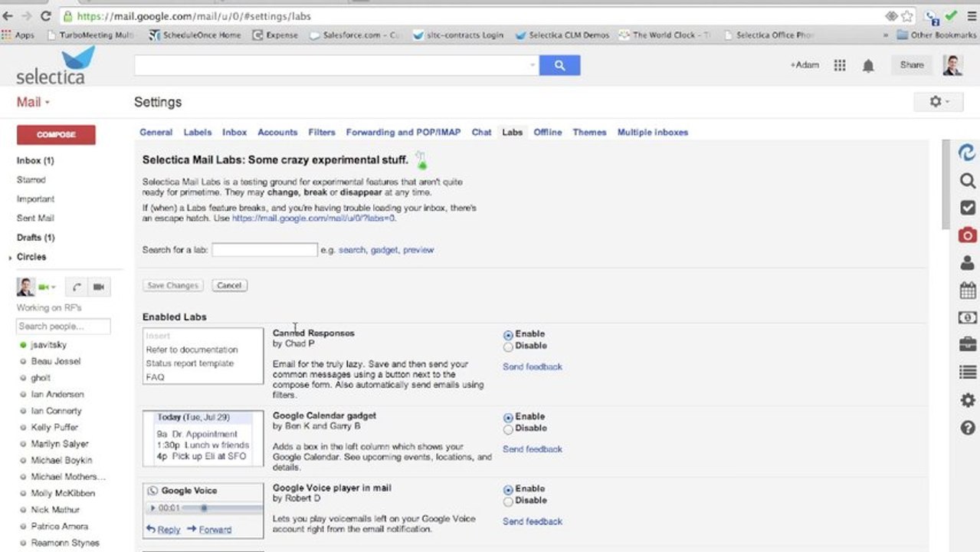Click the main mail search box
Viewport: 980px width, 552px height.
336,65
